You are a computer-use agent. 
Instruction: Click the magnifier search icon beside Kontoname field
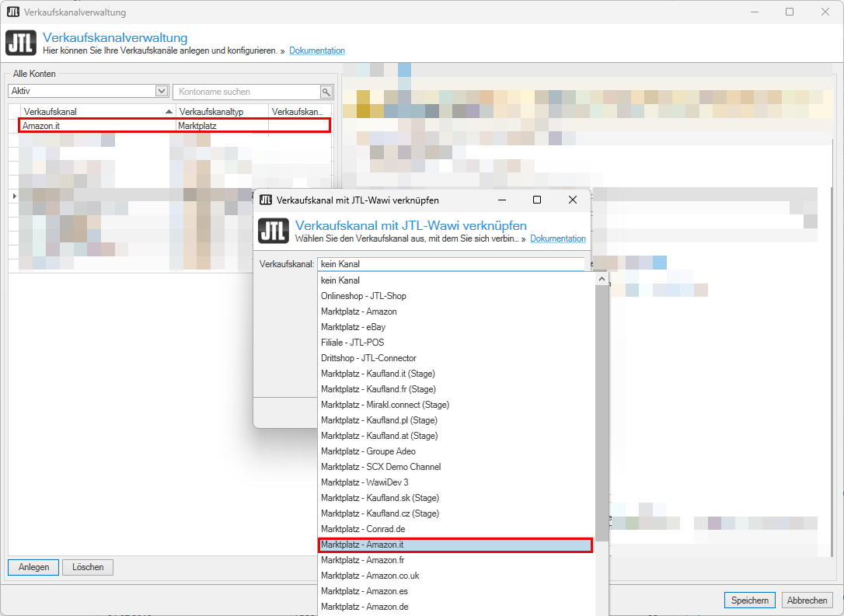pyautogui.click(x=326, y=92)
